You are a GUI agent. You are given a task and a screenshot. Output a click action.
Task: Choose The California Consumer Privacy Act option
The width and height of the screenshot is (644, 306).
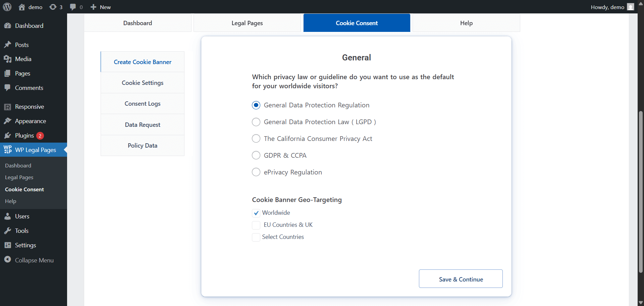click(256, 139)
